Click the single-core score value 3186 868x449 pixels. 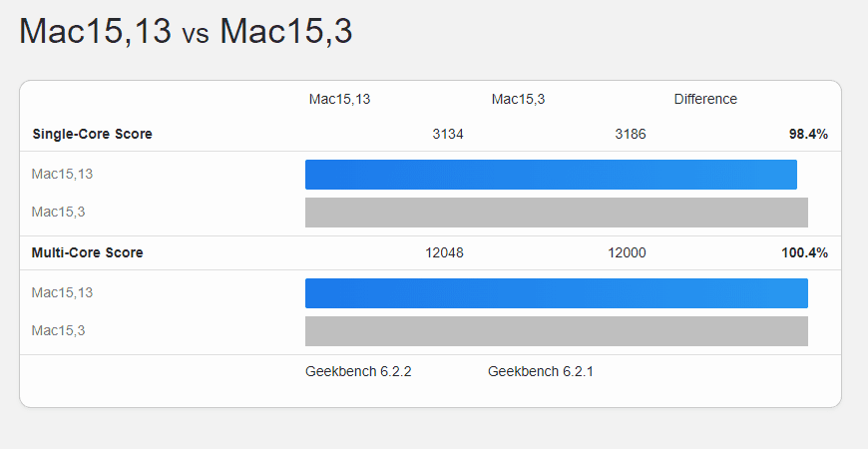631,134
